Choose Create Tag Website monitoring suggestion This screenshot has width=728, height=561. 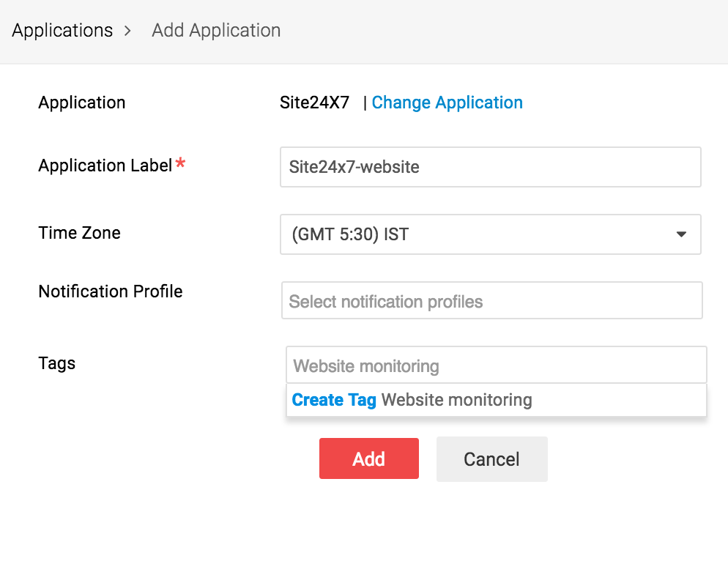(x=497, y=400)
